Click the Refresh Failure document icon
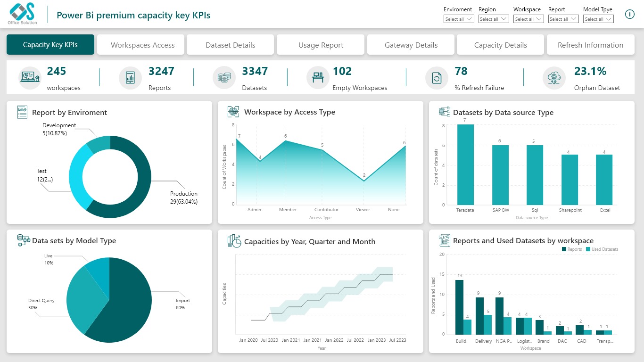 click(x=437, y=77)
